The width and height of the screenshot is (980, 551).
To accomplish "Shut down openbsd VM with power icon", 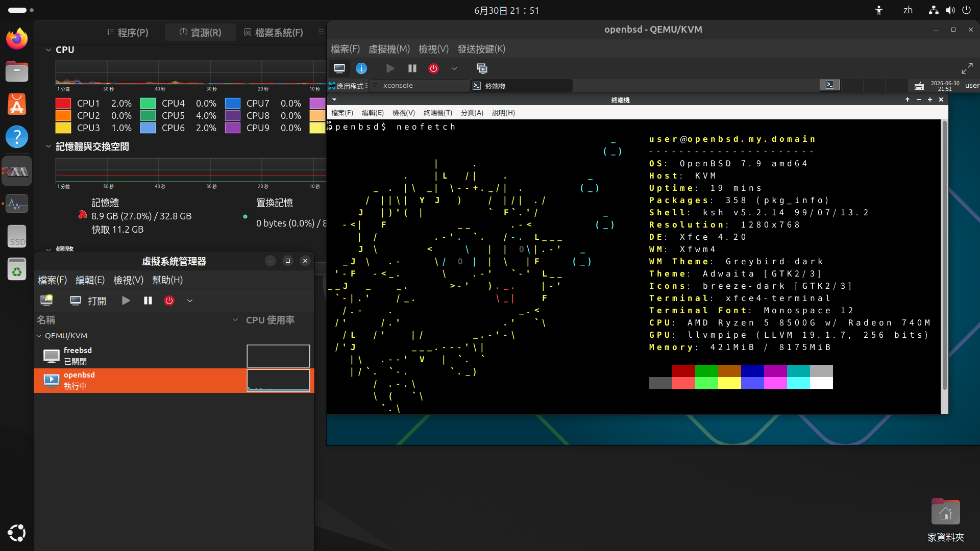I will 433,68.
